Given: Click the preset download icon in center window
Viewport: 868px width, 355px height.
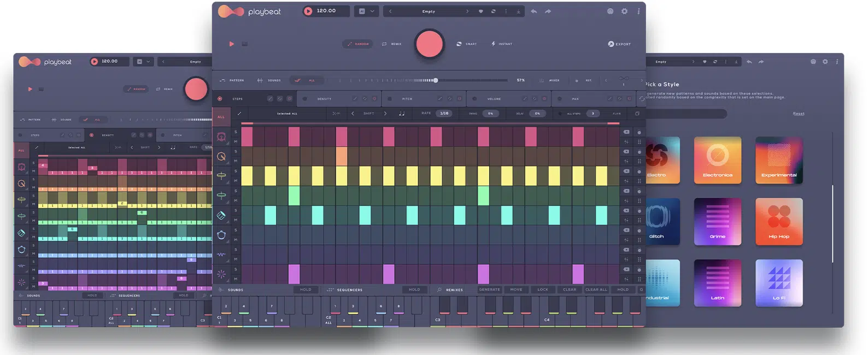Looking at the screenshot, I should (518, 11).
